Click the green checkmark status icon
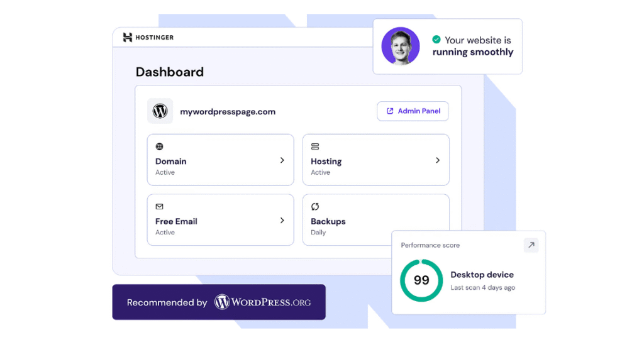 click(x=436, y=40)
